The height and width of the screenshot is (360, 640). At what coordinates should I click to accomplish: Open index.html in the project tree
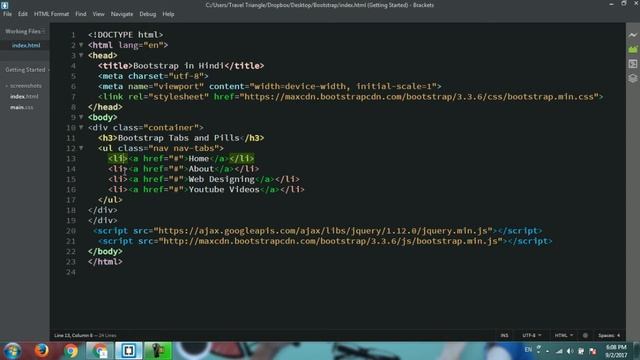[24, 97]
